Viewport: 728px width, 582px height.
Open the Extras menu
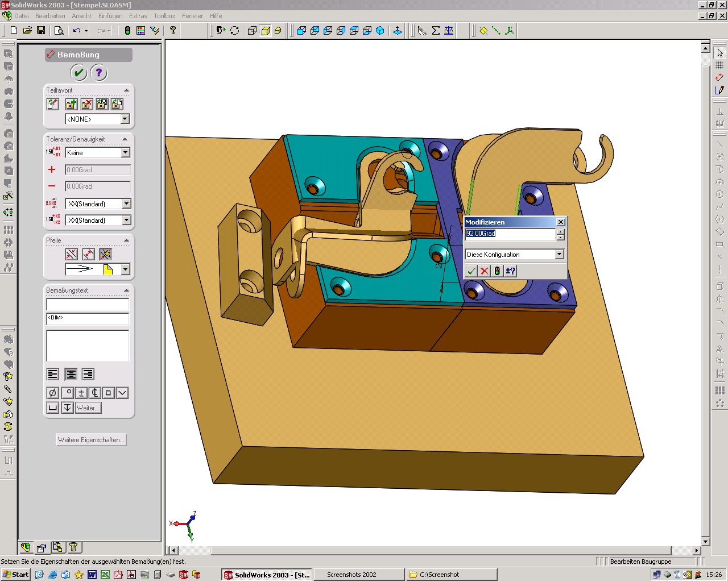pyautogui.click(x=138, y=16)
